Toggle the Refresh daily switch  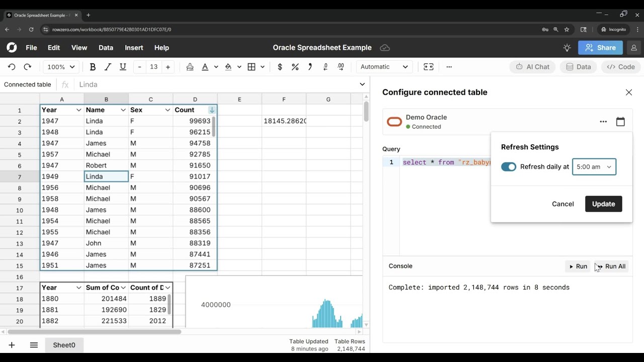pos(509,167)
